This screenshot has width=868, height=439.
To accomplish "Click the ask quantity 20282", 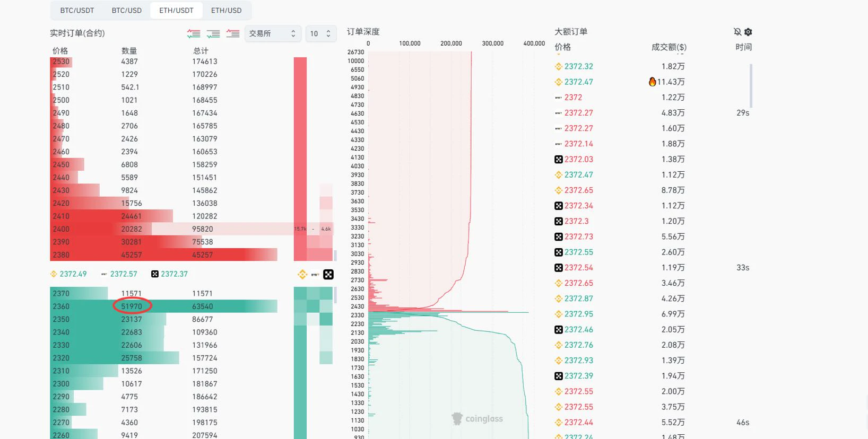I will click(132, 229).
